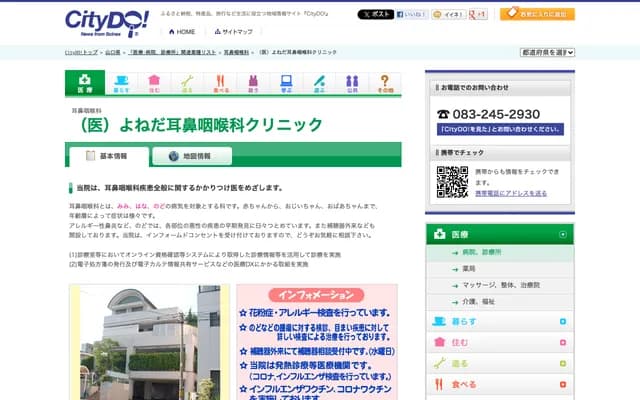Select the 暮らす cup icon in category bar

pos(120,83)
